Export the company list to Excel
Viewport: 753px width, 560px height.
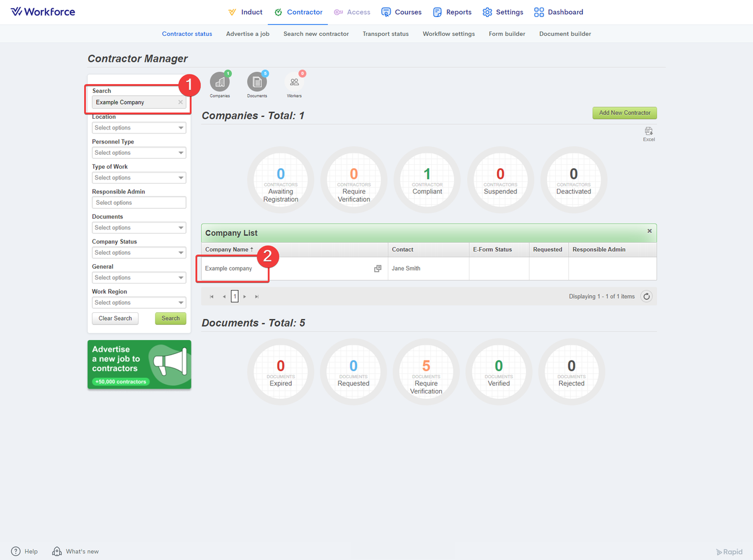tap(648, 134)
